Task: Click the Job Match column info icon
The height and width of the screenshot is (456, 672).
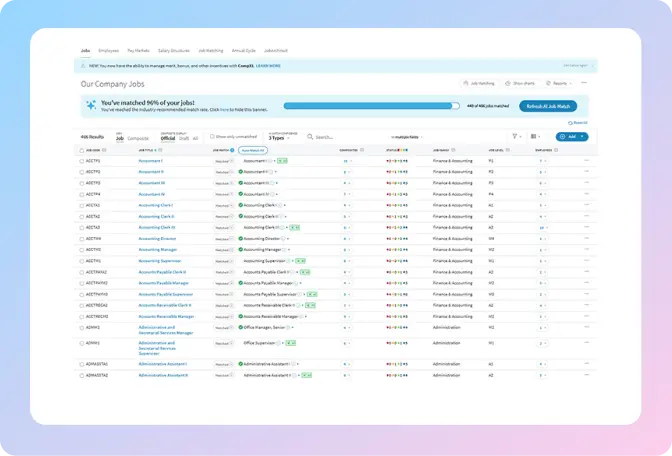Action: pos(233,150)
